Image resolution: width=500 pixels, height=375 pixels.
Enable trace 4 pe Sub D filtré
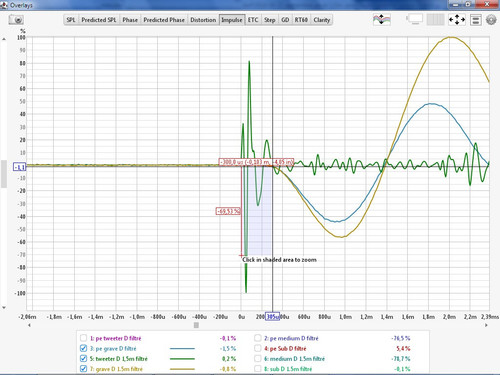pyautogui.click(x=258, y=349)
